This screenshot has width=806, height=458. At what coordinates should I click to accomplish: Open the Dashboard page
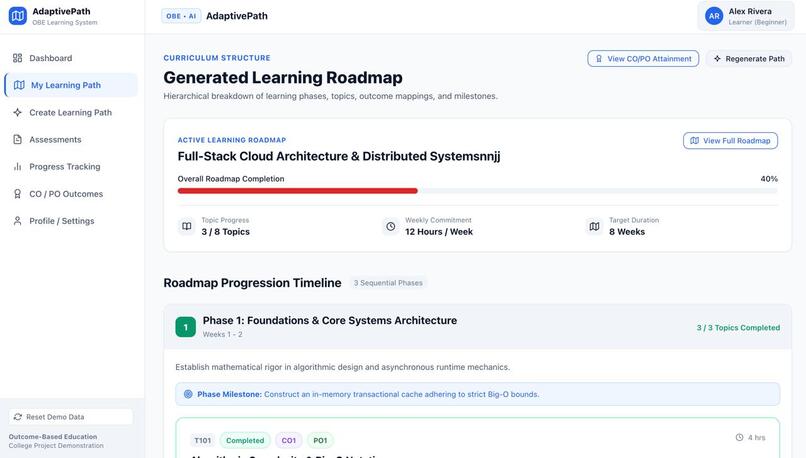coord(71,58)
